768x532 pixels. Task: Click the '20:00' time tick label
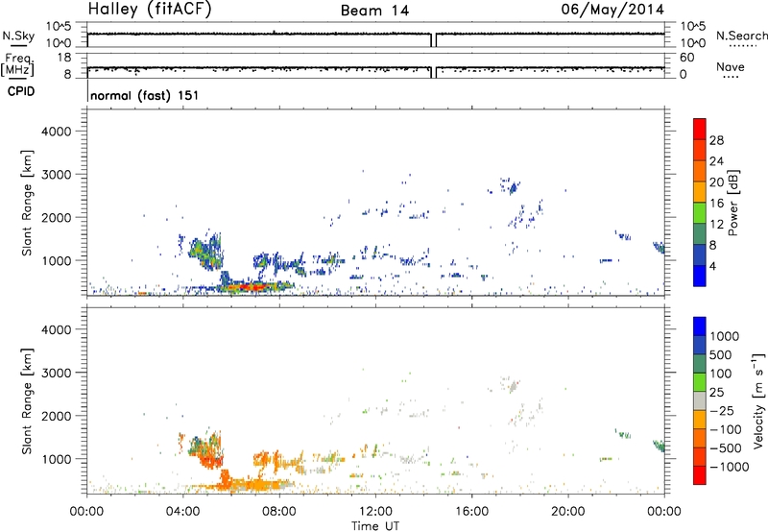pos(567,512)
